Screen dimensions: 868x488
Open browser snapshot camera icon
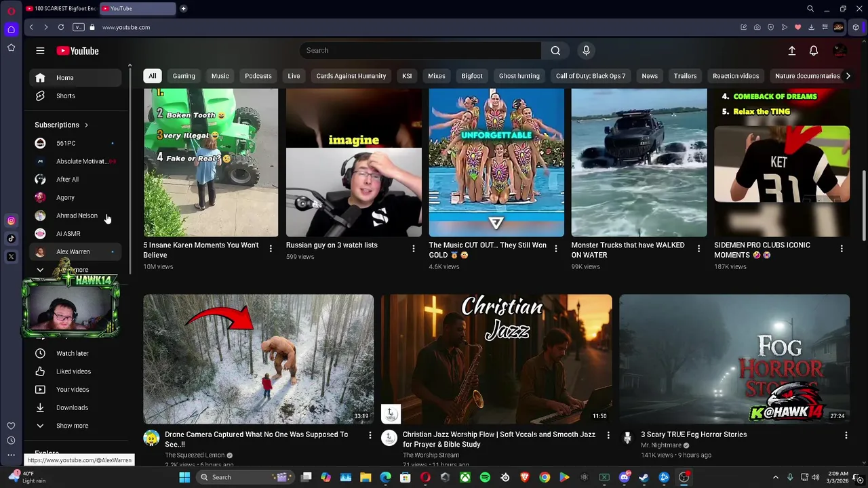(757, 27)
